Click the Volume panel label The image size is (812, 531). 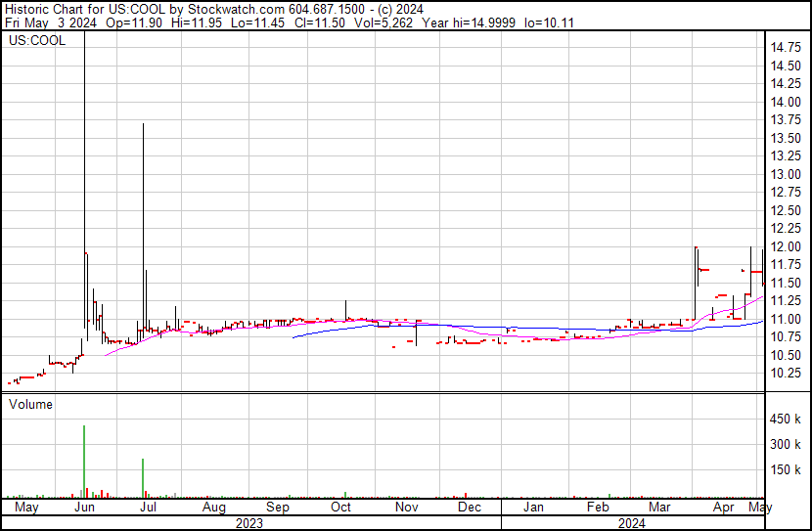point(30,404)
